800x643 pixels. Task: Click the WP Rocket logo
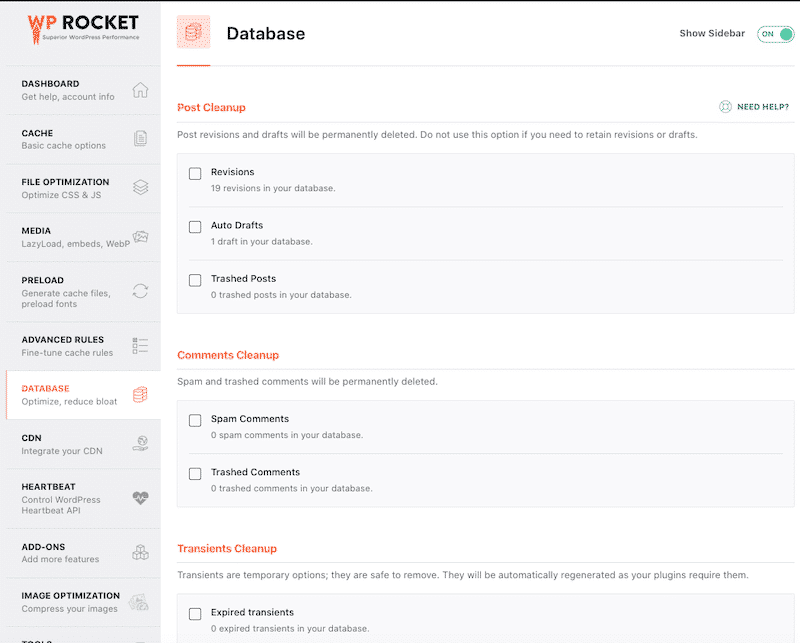tap(82, 26)
